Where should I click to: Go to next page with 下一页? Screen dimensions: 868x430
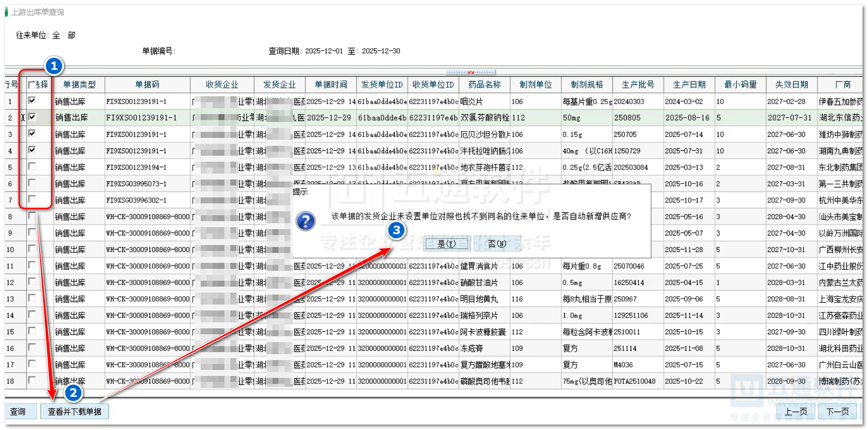[837, 412]
